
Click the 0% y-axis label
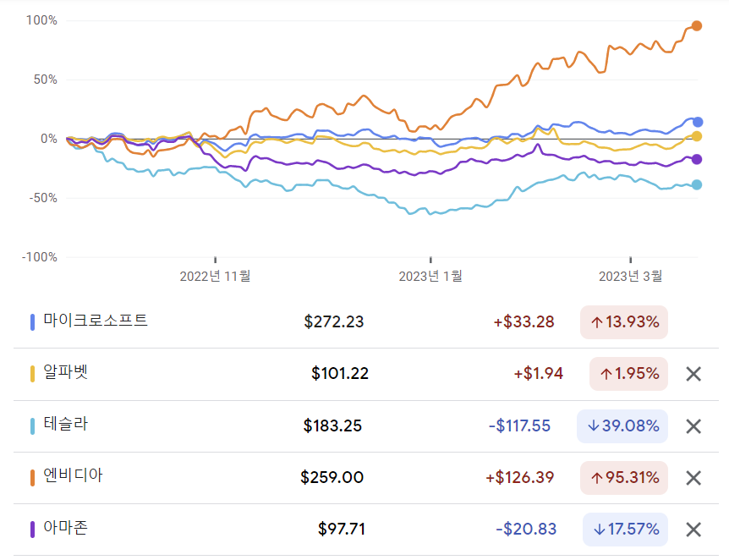click(x=49, y=139)
